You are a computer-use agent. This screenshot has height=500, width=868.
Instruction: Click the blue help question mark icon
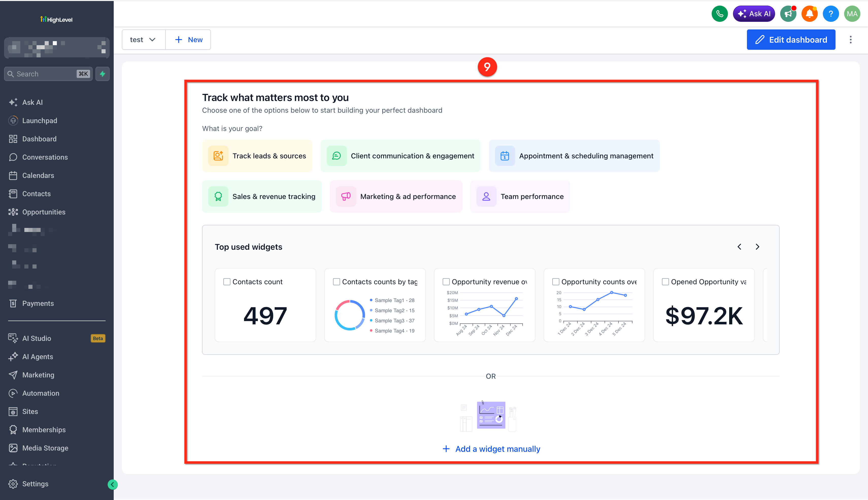[831, 14]
